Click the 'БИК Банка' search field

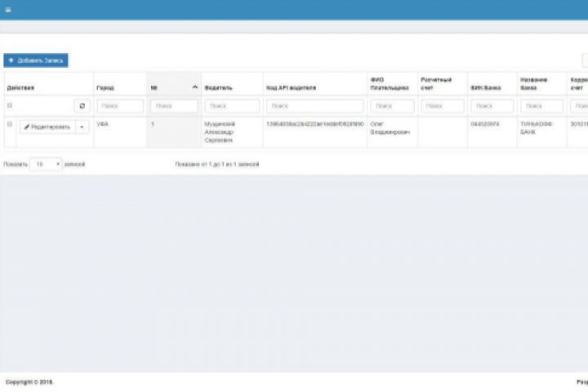point(492,106)
